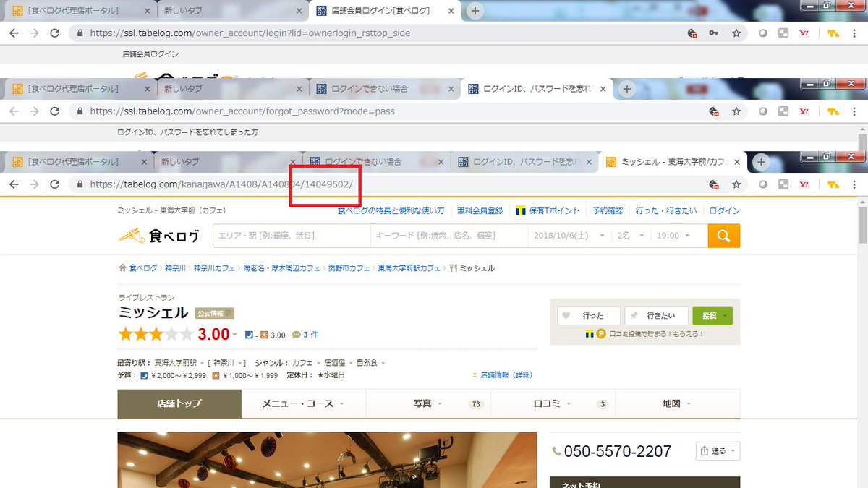Toggle the 行った heart button

point(589,316)
